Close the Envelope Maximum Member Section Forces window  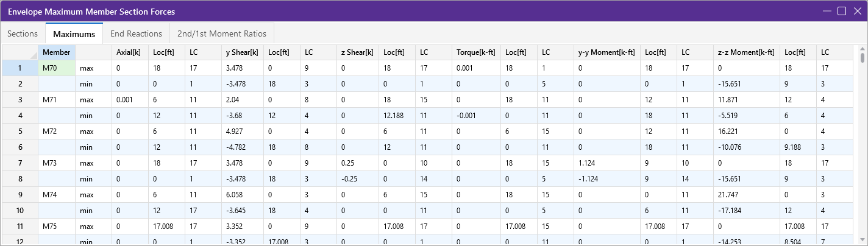pos(856,11)
